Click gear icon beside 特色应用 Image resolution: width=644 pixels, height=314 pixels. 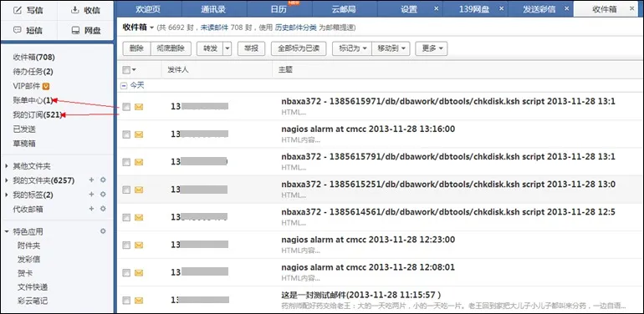pyautogui.click(x=103, y=231)
